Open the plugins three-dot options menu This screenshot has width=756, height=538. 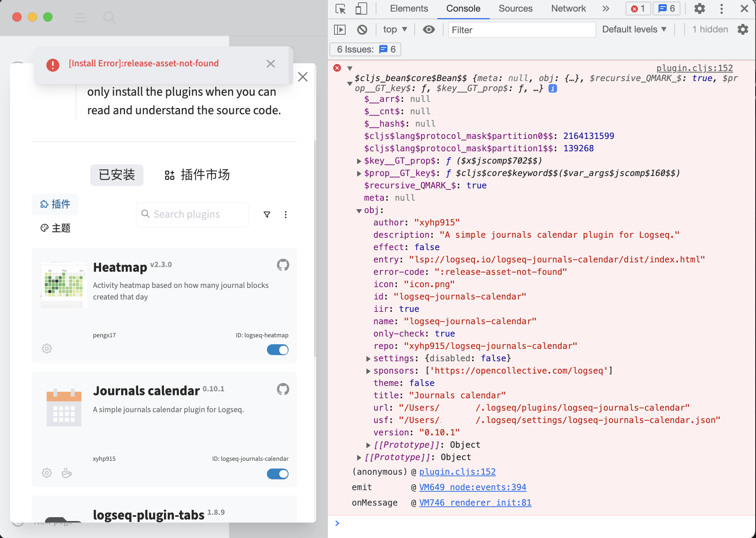coord(285,214)
